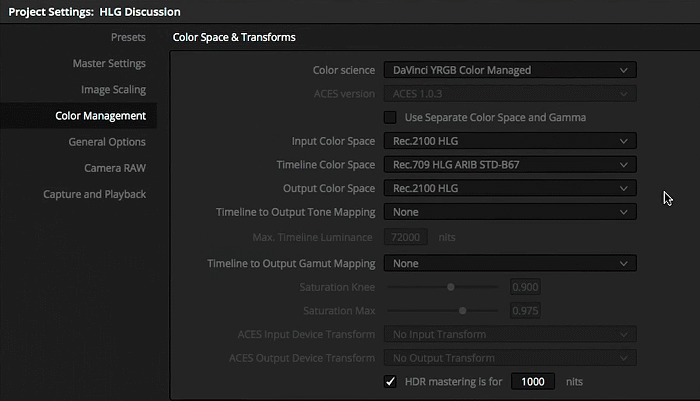
Task: Click the Saturation Max value field
Action: 525,311
